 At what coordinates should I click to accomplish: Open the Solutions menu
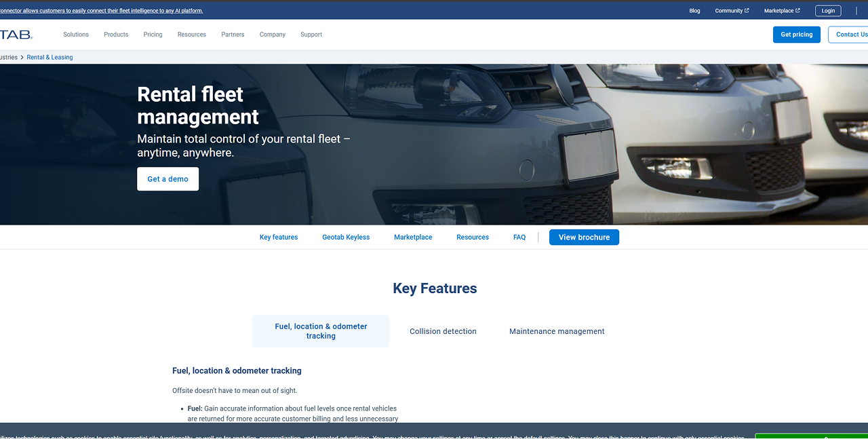pyautogui.click(x=76, y=35)
